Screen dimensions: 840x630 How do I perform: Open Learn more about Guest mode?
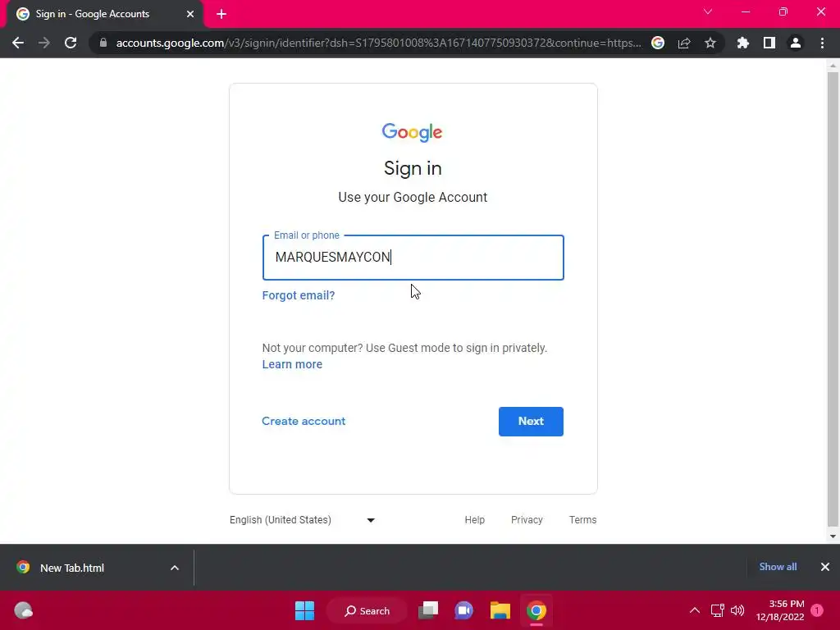(x=292, y=364)
